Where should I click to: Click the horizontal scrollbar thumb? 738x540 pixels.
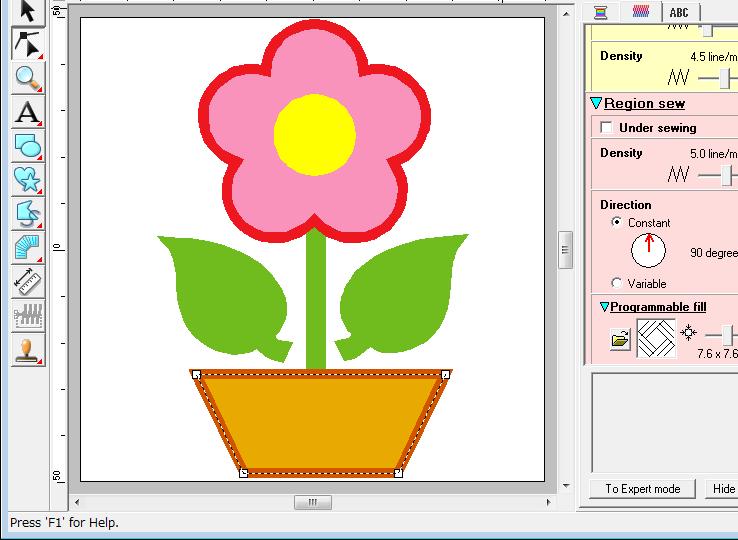coord(313,502)
